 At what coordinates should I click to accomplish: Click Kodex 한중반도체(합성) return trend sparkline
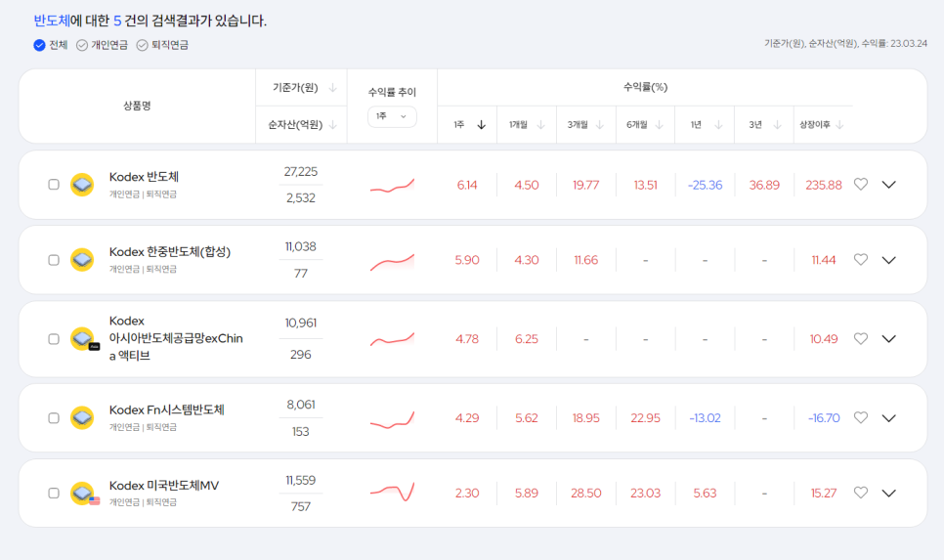392,261
